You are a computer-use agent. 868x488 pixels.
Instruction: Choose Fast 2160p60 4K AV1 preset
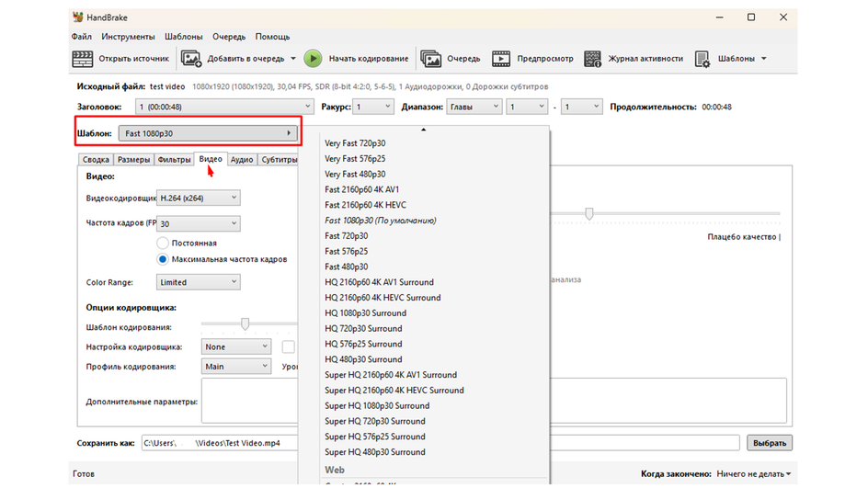tap(361, 189)
